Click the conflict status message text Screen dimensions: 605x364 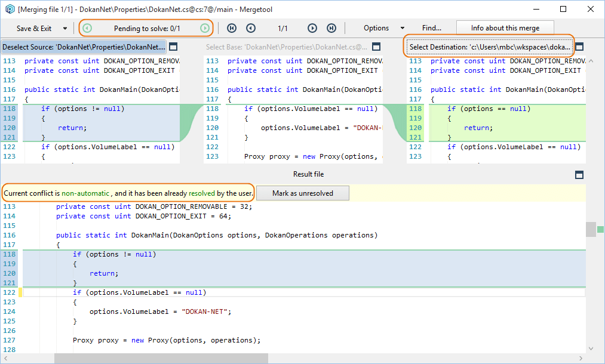[x=128, y=193]
